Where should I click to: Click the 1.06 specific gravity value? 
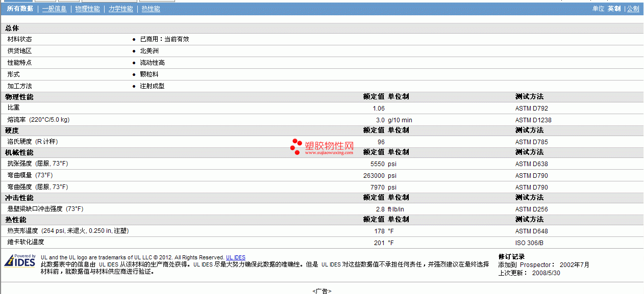point(379,109)
